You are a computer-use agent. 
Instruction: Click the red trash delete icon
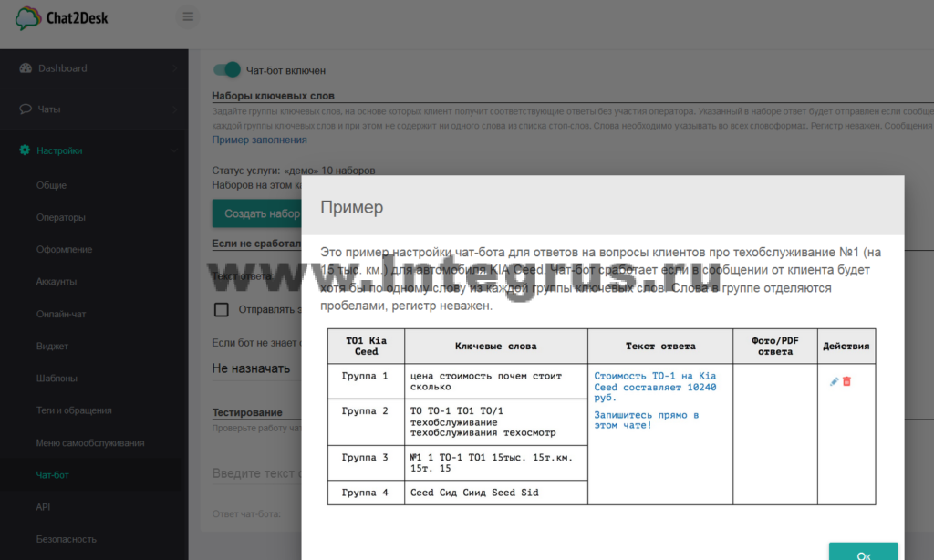846,381
